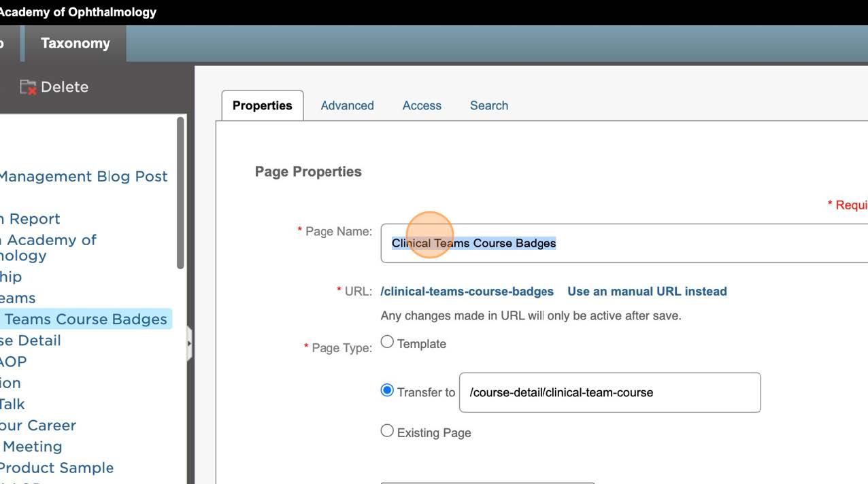Click the Page Properties heading
868x484 pixels.
point(308,171)
